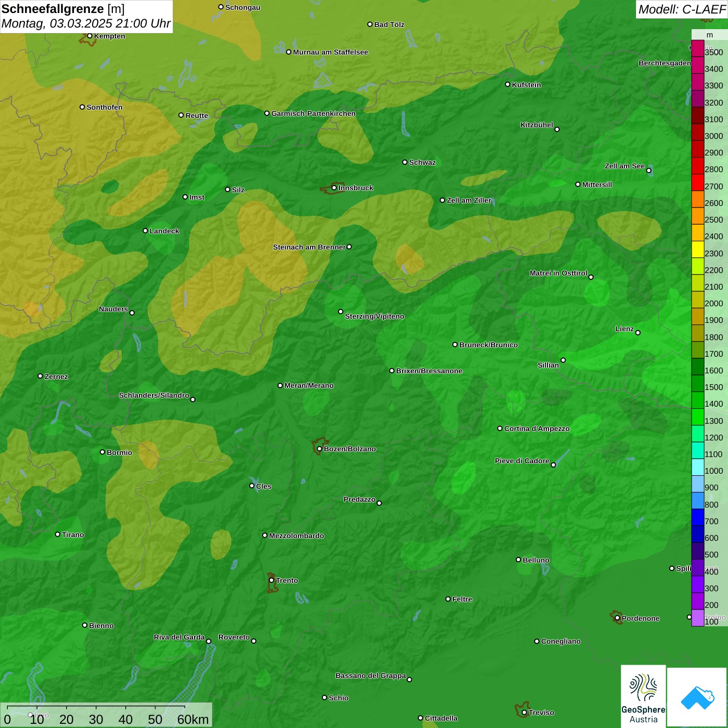Screen dimensions: 728x728
Task: Click the Pieve di Cadore label
Action: click(x=522, y=461)
